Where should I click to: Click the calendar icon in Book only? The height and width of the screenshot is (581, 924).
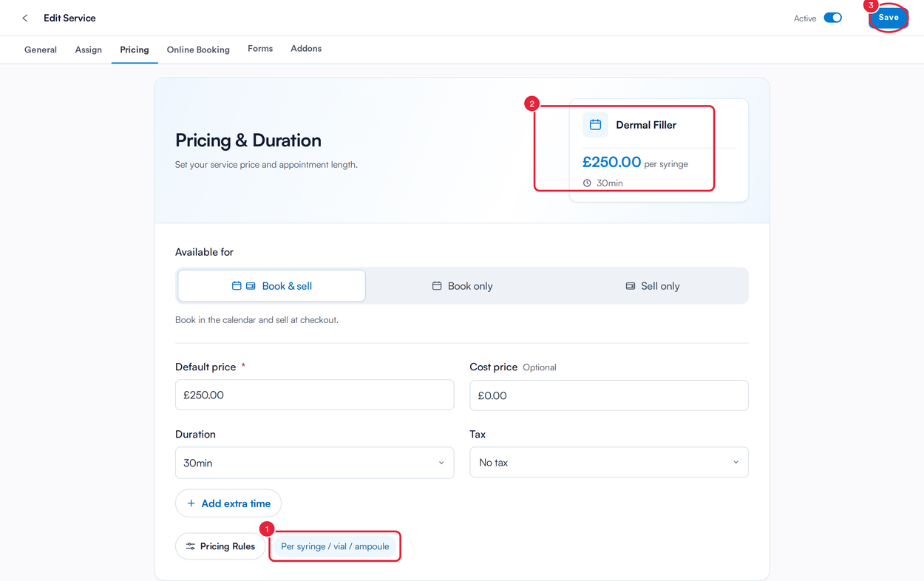[x=437, y=286]
